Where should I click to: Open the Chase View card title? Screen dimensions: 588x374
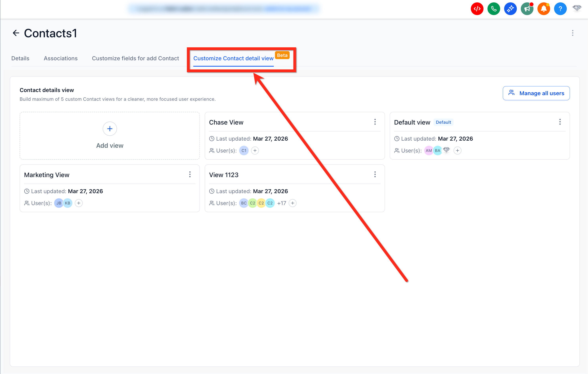click(226, 122)
